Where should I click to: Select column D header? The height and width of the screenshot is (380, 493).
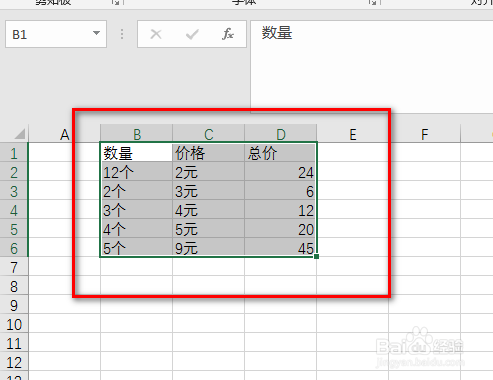coord(281,134)
